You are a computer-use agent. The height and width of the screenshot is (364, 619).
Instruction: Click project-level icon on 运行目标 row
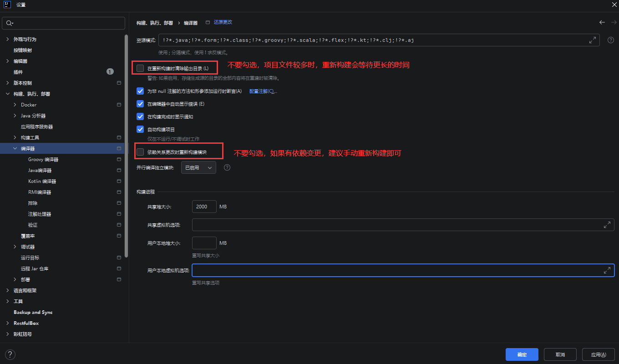[x=119, y=258]
